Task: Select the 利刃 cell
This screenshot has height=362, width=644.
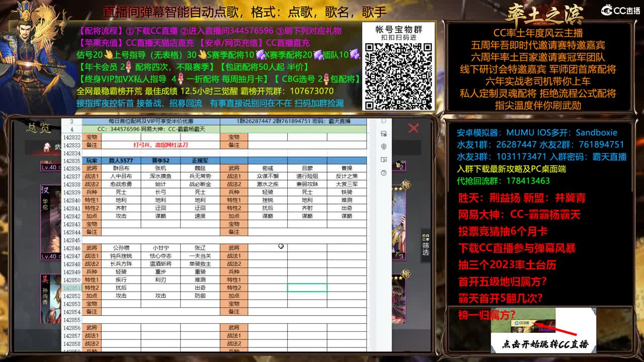Action: tap(160, 280)
